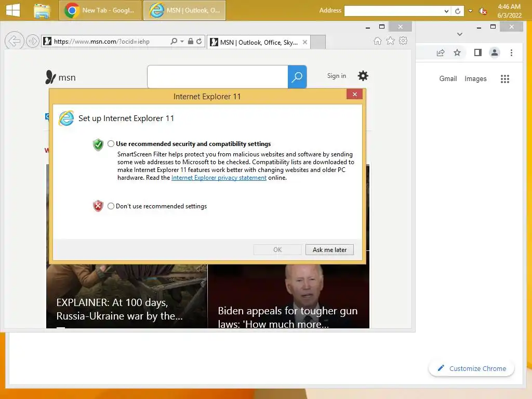Select Don't use recommended settings
532x399 pixels.
point(111,206)
